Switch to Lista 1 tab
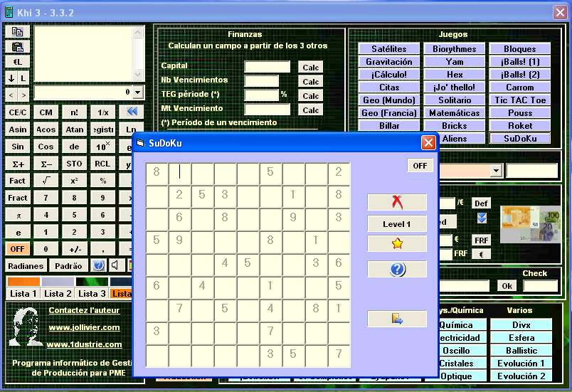572x392 pixels. pos(23,293)
